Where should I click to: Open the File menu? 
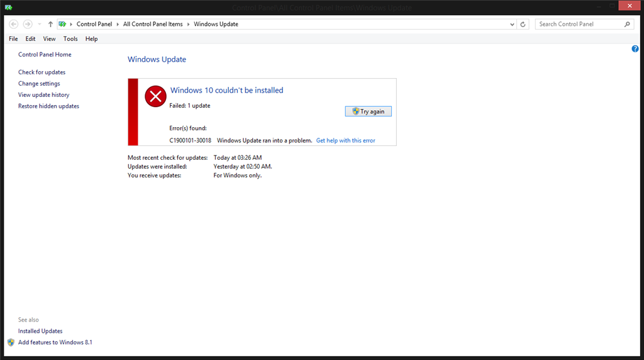(13, 38)
